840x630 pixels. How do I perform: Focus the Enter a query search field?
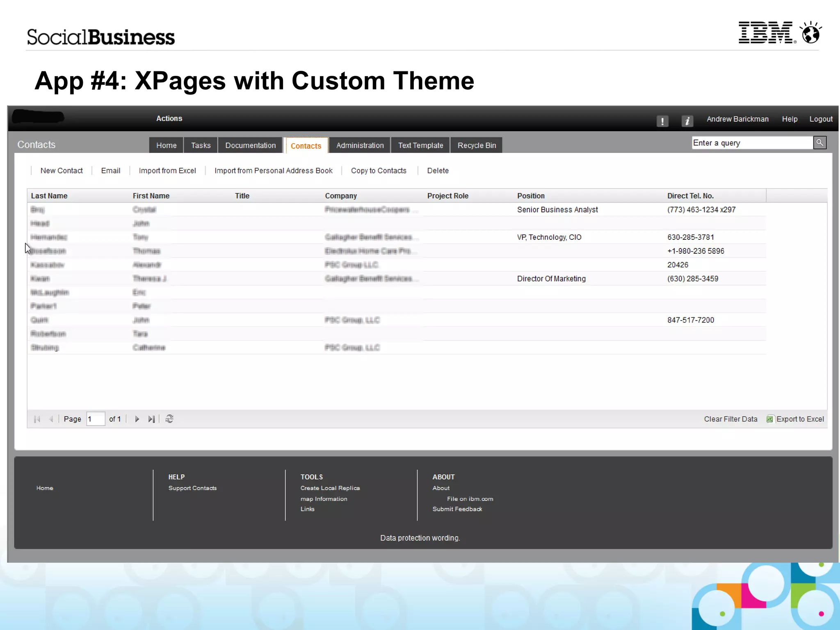752,143
